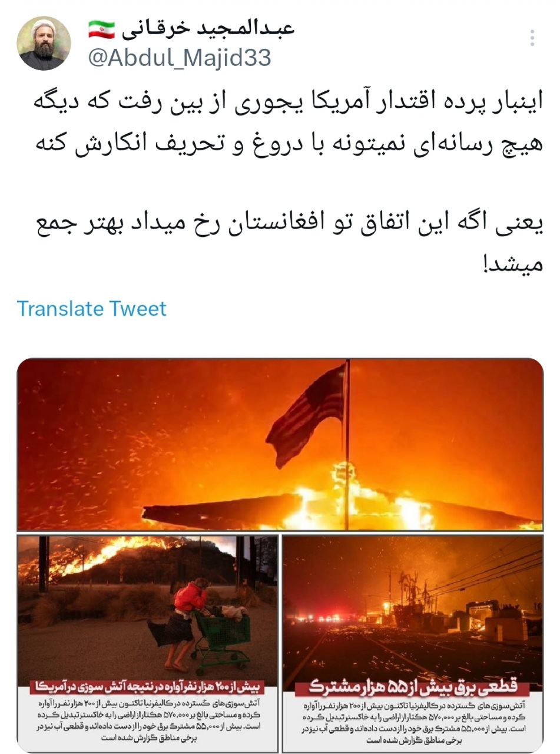560x754 pixels.
Task: Open the tweet's three-dot more options menu
Action: click(x=532, y=38)
